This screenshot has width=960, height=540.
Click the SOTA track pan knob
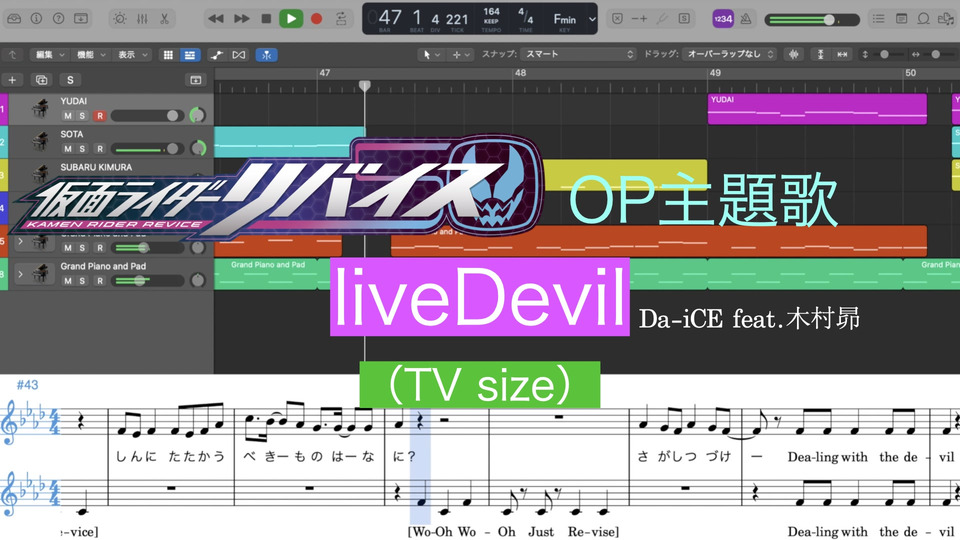[198, 148]
